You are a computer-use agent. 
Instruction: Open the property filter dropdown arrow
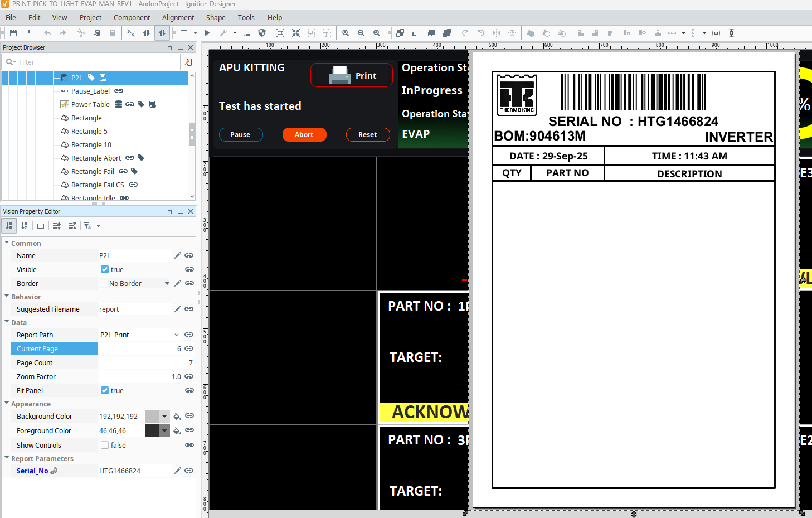(x=99, y=226)
